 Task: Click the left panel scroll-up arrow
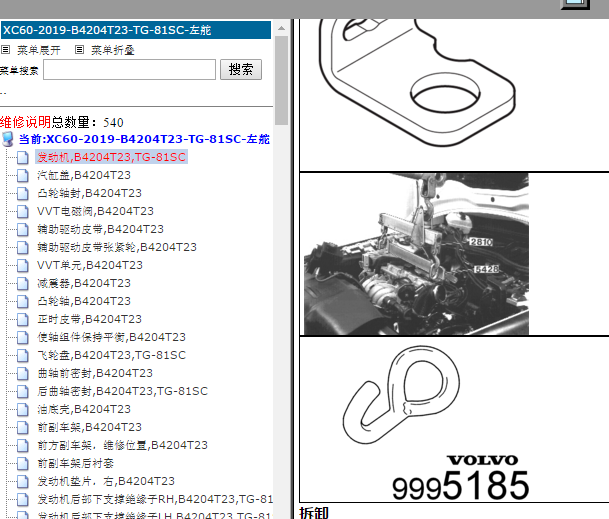coord(281,28)
